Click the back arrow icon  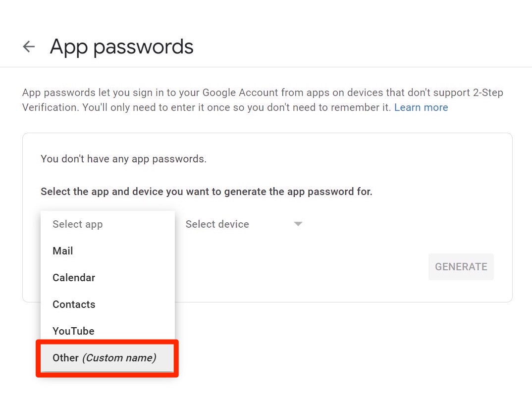click(x=29, y=47)
